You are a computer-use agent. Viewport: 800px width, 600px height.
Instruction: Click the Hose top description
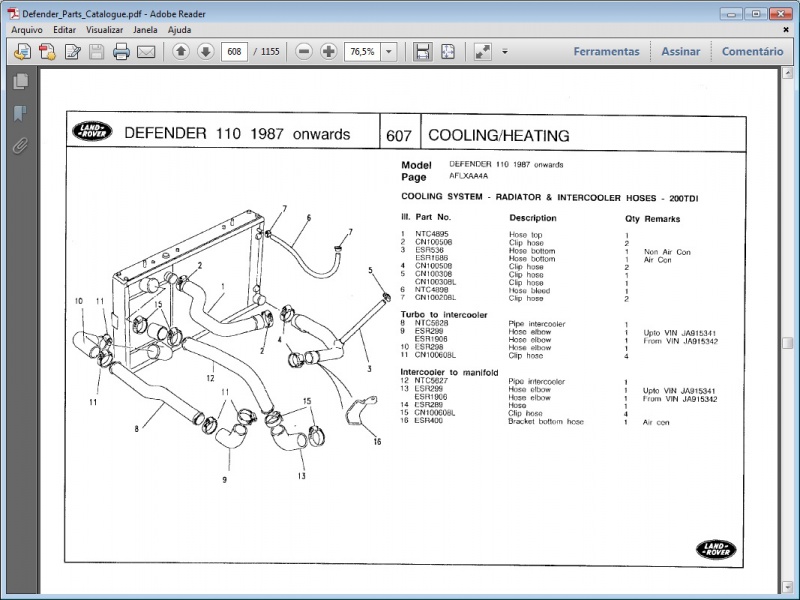coord(526,235)
